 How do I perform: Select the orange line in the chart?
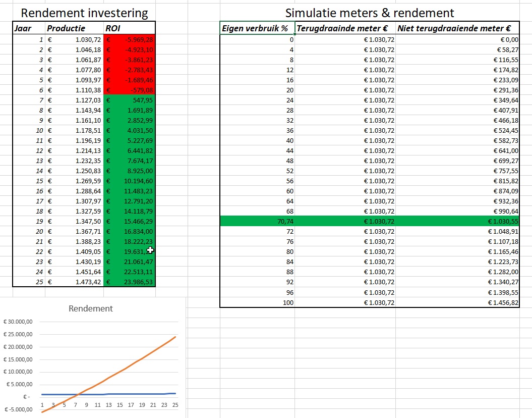point(131,367)
